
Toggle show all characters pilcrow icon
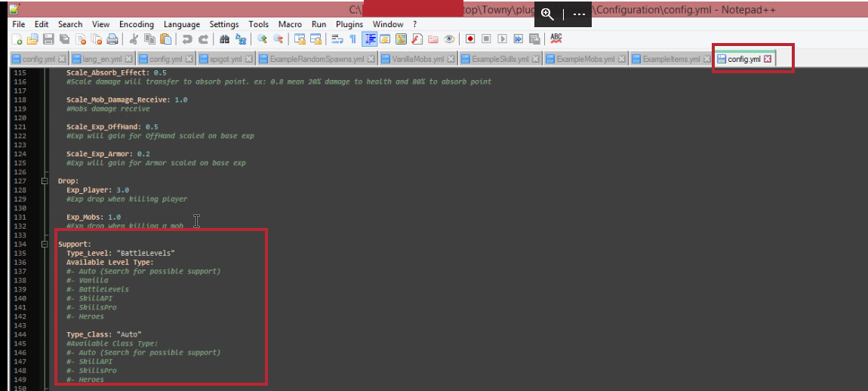click(x=352, y=38)
